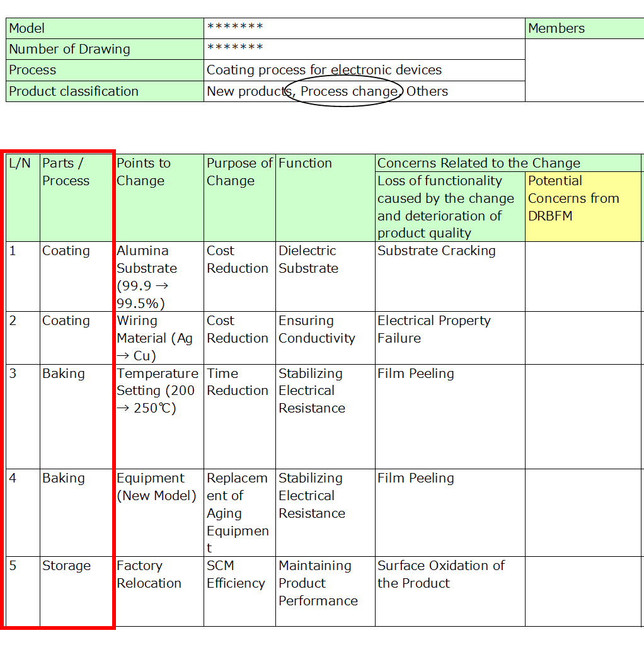Viewport: 644px width, 645px height.
Task: Click the 'Factory Relocation' cell
Action: pos(159,591)
